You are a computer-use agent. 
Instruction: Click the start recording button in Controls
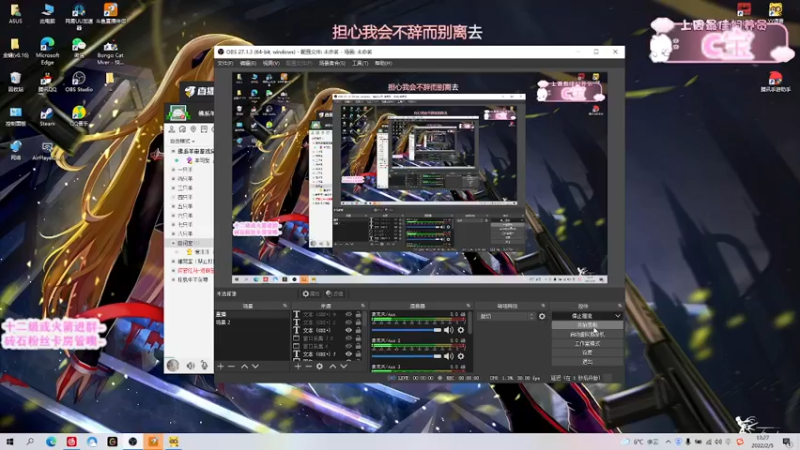tap(587, 325)
